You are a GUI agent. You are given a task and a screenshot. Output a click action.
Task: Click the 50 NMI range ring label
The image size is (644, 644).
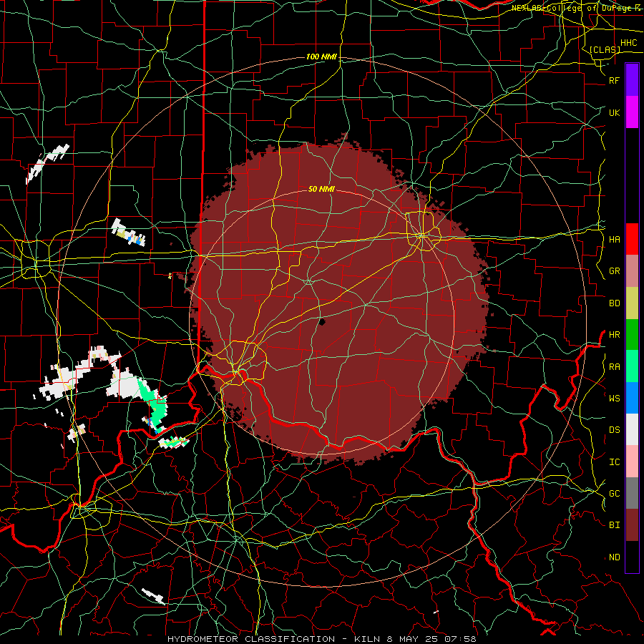(321, 189)
